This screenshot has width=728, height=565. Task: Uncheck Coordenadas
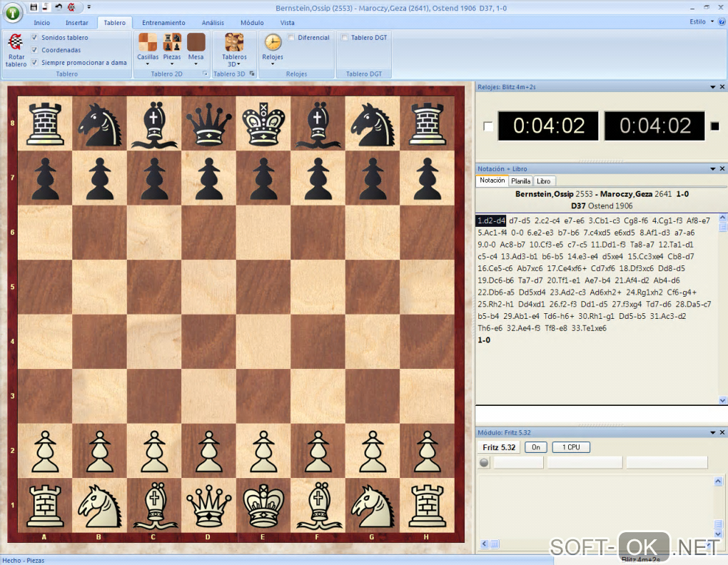pyautogui.click(x=34, y=50)
